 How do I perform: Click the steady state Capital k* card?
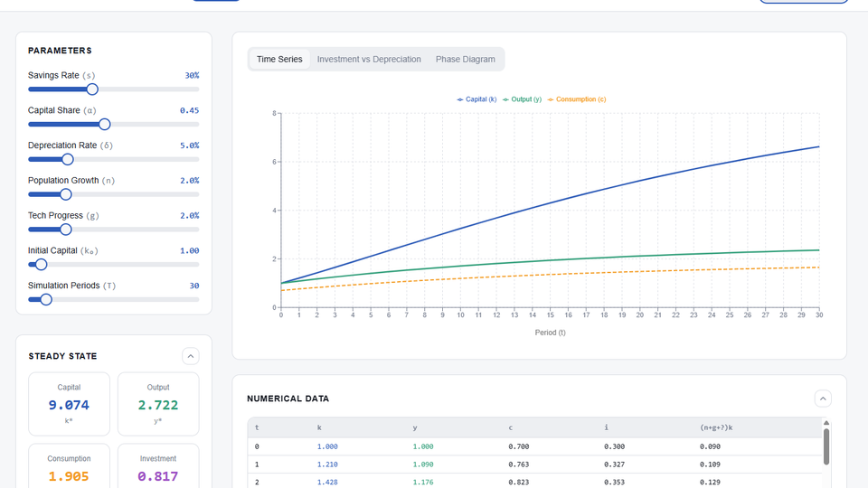click(x=69, y=404)
